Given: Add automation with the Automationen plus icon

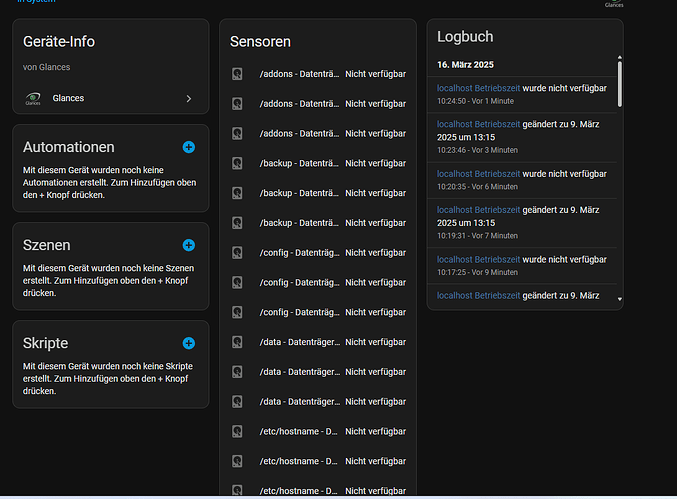Looking at the screenshot, I should click(189, 147).
